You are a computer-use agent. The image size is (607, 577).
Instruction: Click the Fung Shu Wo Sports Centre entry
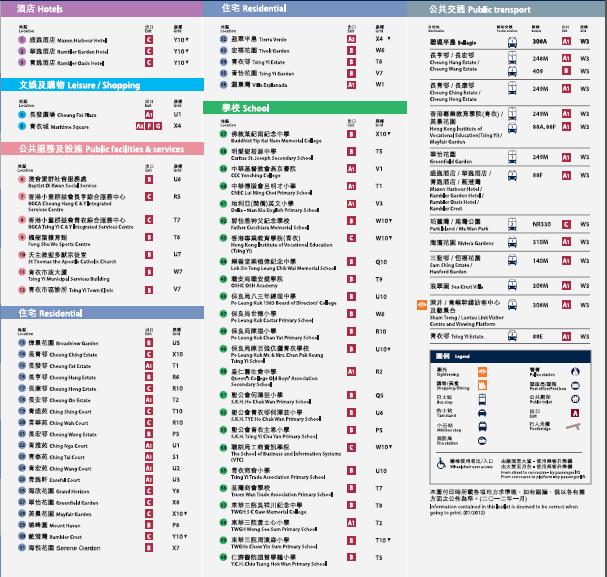click(59, 240)
